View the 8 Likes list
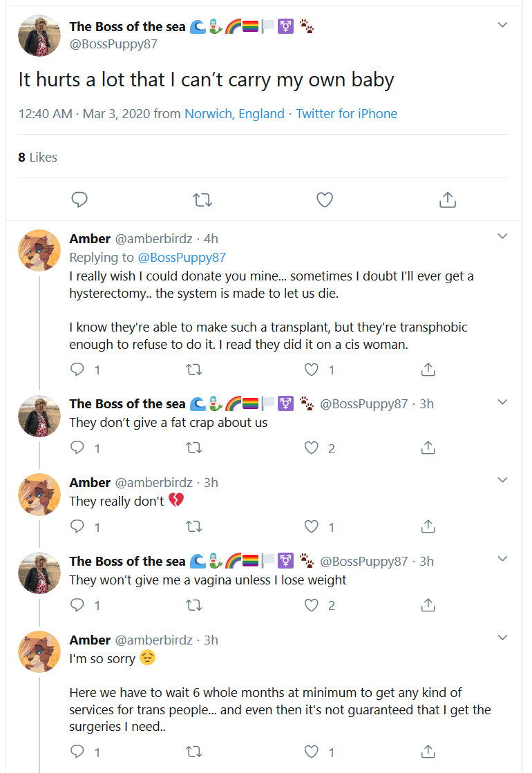Viewport: 532px width, 773px height. tap(37, 158)
